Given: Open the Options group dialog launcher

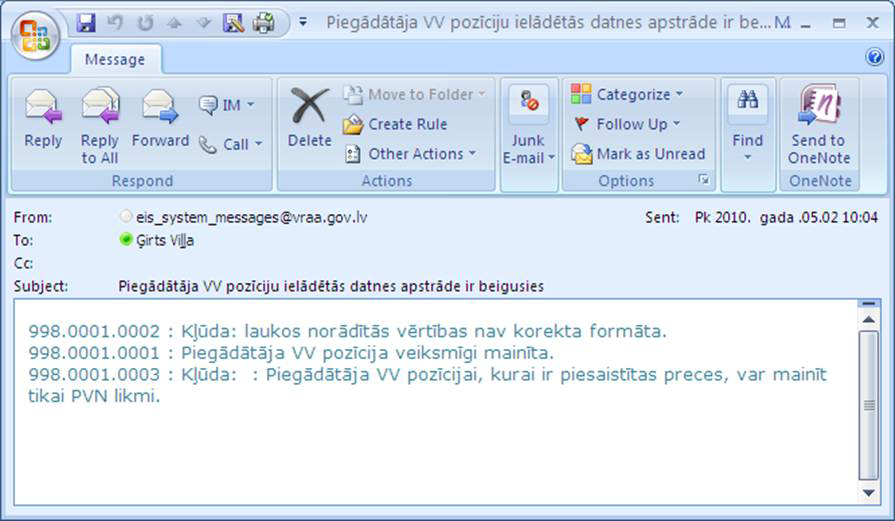Looking at the screenshot, I should tap(704, 180).
